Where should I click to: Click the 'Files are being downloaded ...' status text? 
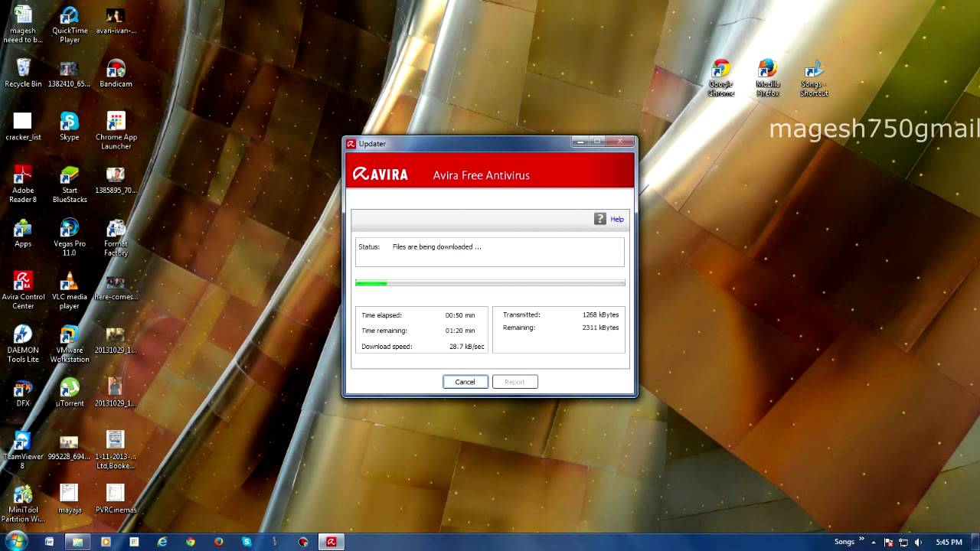(437, 247)
